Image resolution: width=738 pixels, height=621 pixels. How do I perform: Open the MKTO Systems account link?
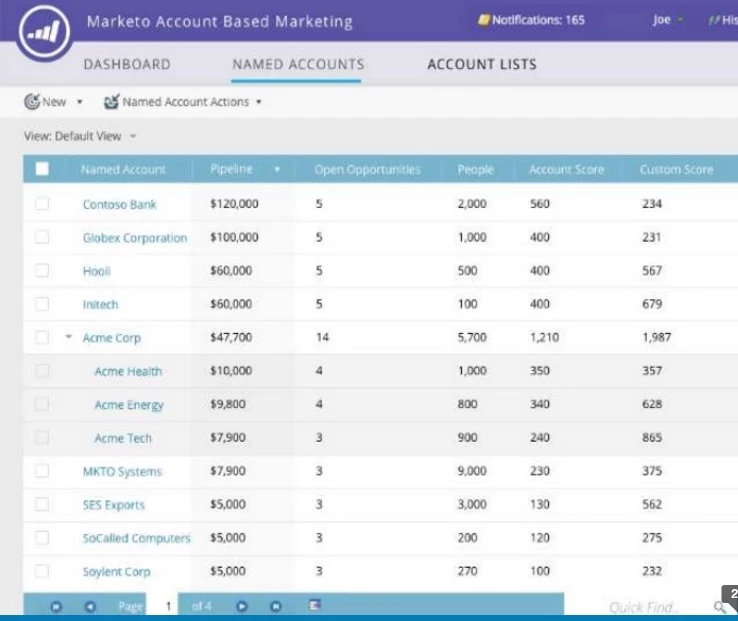point(122,471)
